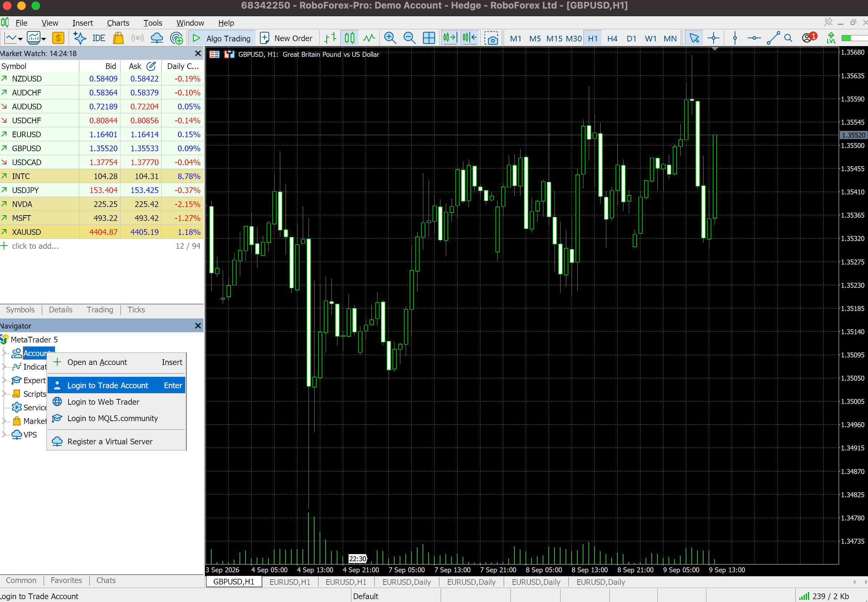Image resolution: width=868 pixels, height=602 pixels.
Task: Draw a vertical line on chart
Action: coord(734,38)
